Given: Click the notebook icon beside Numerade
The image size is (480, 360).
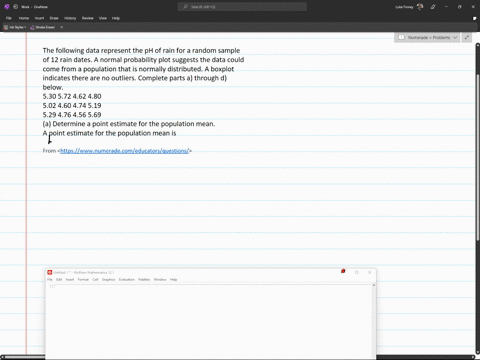Looking at the screenshot, I should (x=402, y=37).
